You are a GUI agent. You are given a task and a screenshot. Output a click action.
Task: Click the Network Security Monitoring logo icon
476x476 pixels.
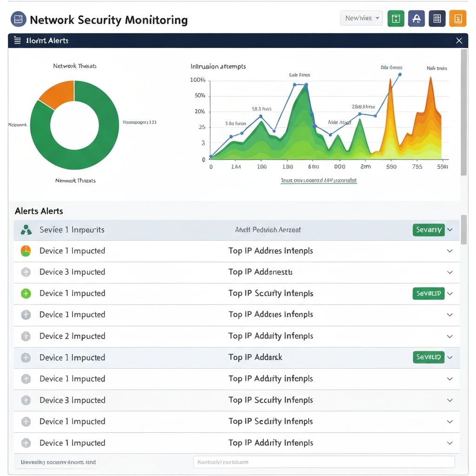[x=18, y=20]
